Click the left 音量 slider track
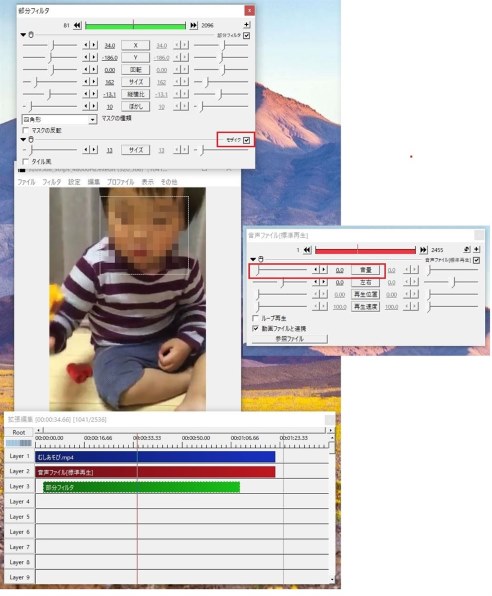Screen dimensions: 492x596 pos(280,270)
